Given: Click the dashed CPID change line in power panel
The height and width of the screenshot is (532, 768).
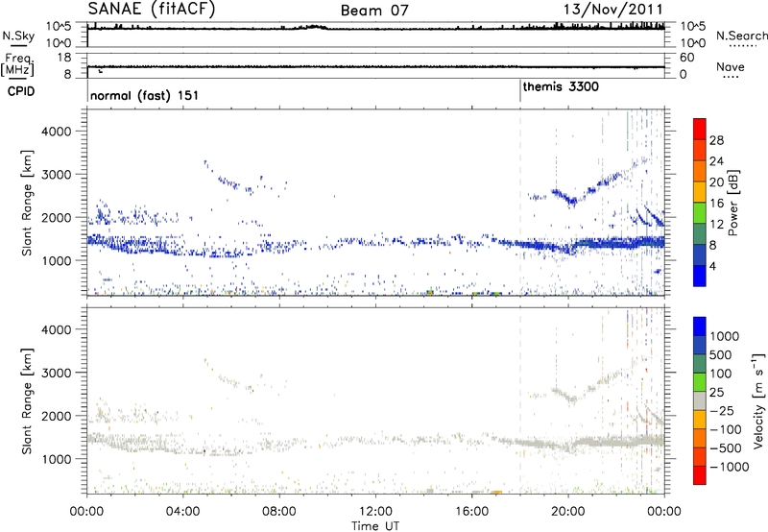Looking at the screenshot, I should 520,203.
